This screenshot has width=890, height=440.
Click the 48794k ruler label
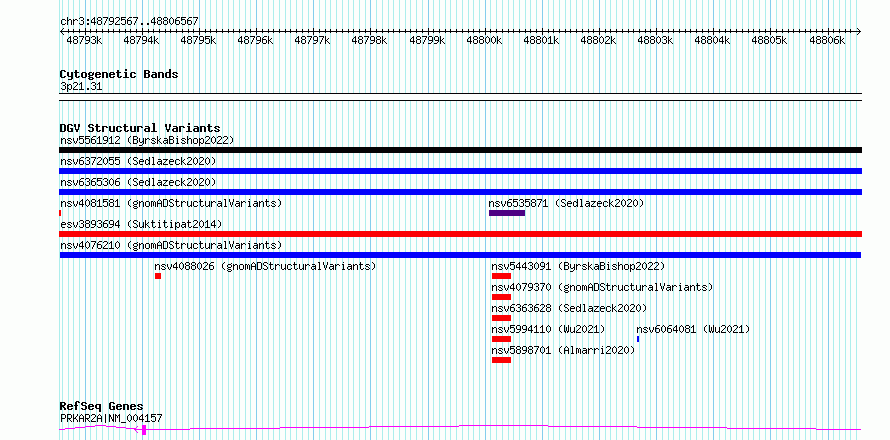tap(141, 41)
